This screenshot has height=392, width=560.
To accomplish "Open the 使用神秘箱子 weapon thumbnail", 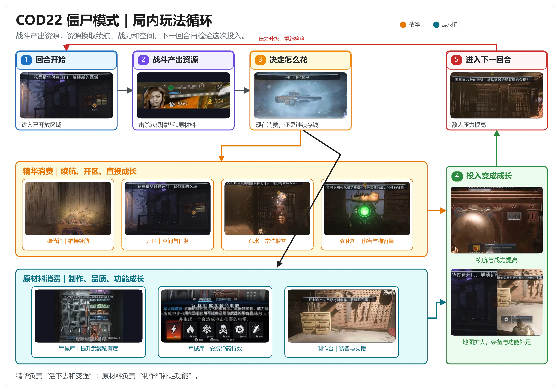I will tap(300, 95).
